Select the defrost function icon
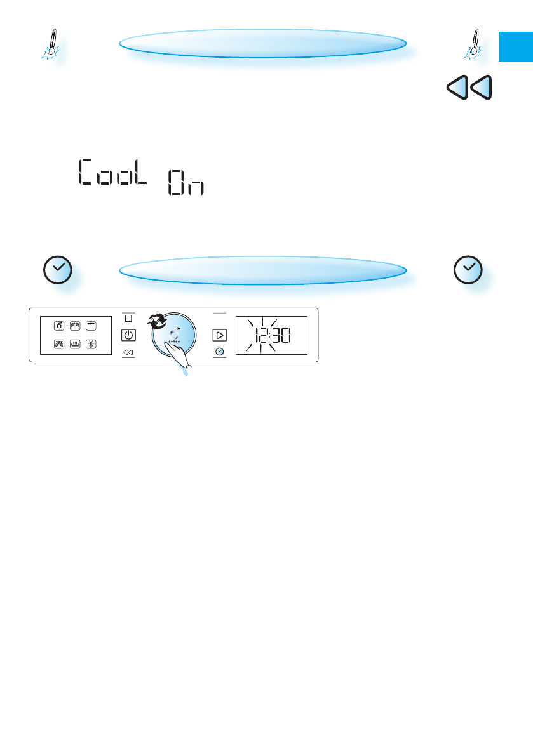Image resolution: width=533 pixels, height=756 pixels. pos(91,344)
